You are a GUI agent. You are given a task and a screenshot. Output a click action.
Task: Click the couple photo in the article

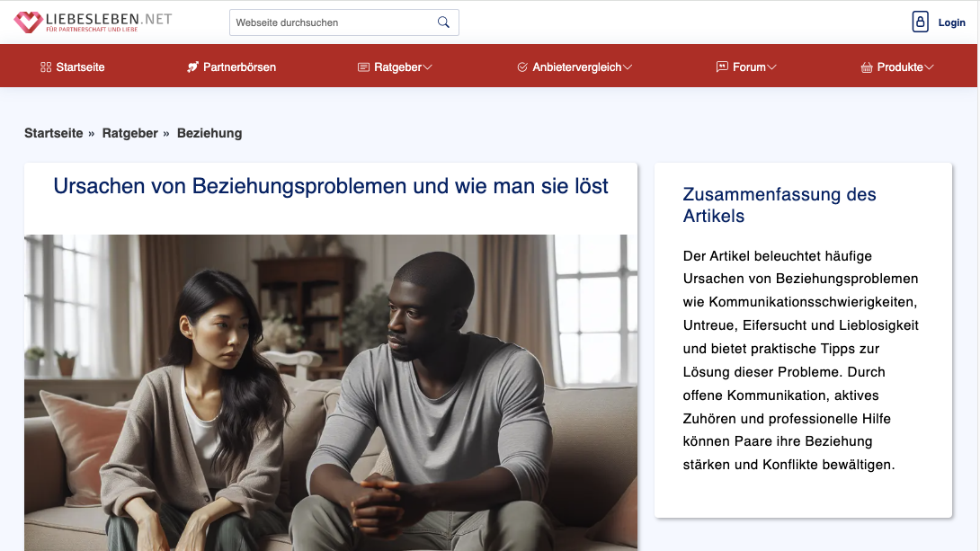(330, 393)
